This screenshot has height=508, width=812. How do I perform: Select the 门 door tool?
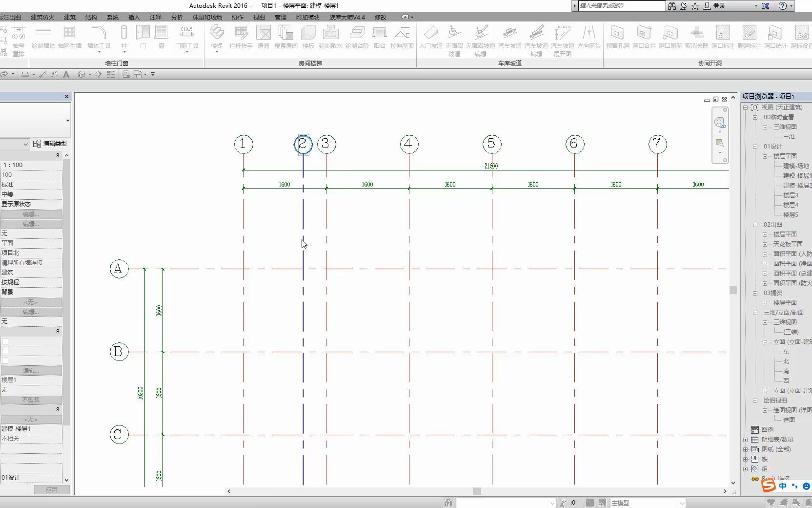[143, 37]
